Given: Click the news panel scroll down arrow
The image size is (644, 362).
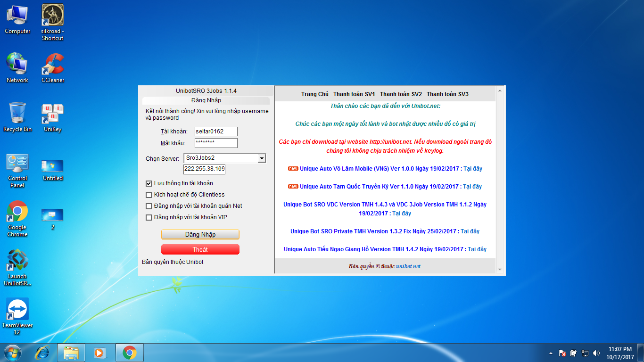Looking at the screenshot, I should [500, 270].
